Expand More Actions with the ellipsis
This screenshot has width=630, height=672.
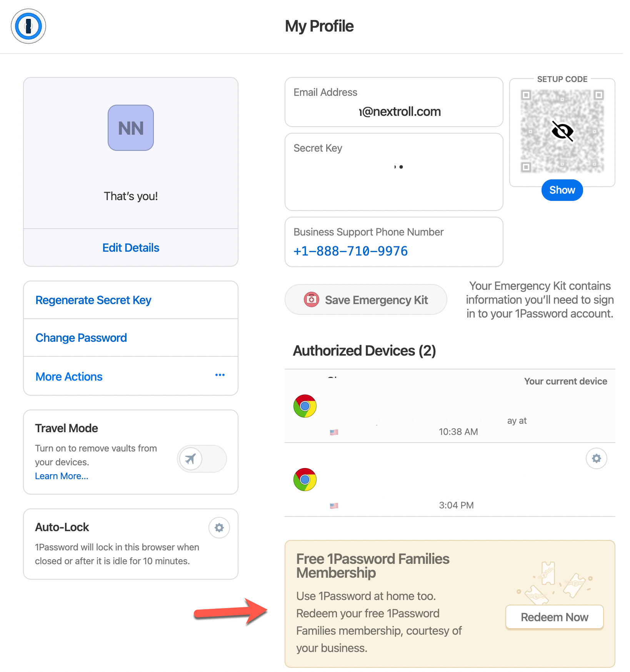click(x=220, y=375)
